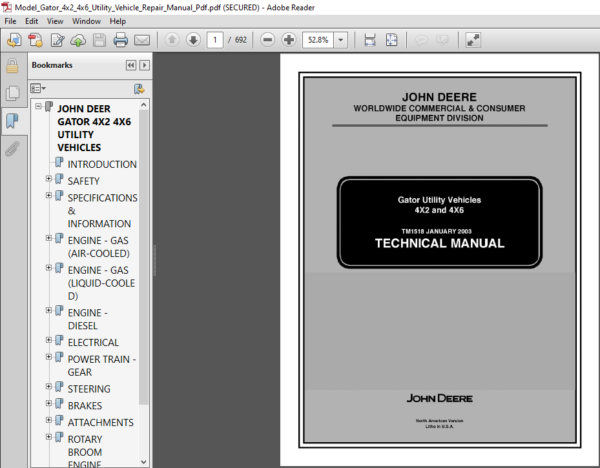This screenshot has width=600, height=468.
Task: Open the Help menu
Action: pyautogui.click(x=117, y=21)
